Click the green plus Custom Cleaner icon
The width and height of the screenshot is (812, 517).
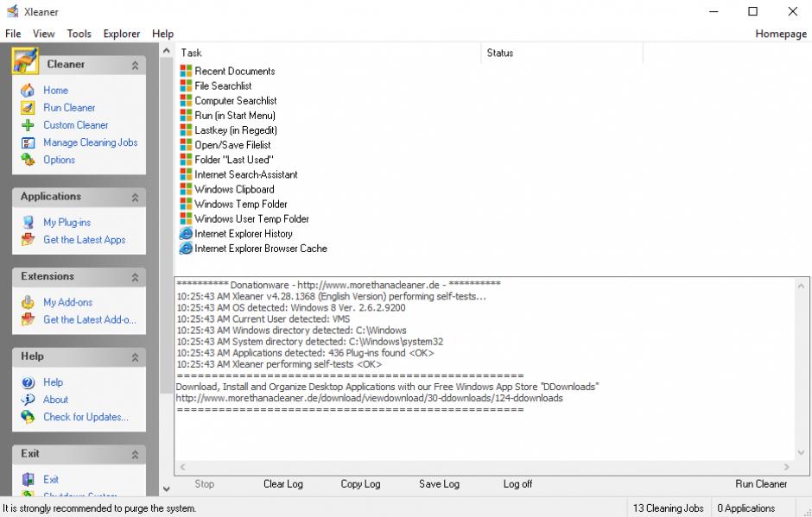[28, 125]
